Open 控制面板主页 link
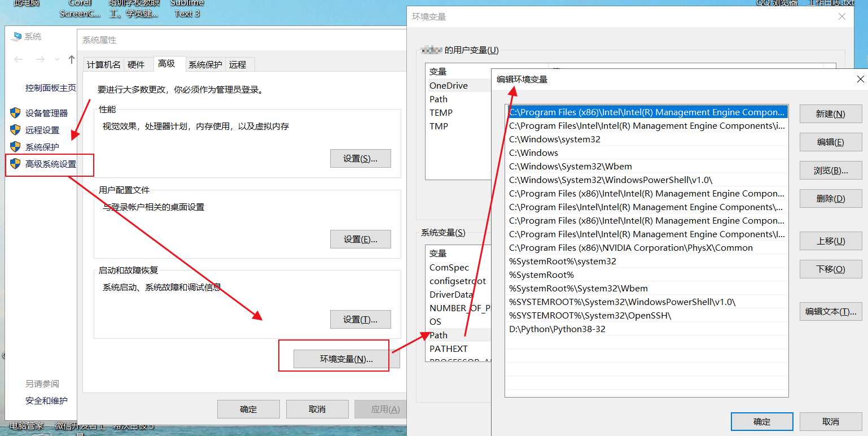Screen dimensions: 868x436 51,88
